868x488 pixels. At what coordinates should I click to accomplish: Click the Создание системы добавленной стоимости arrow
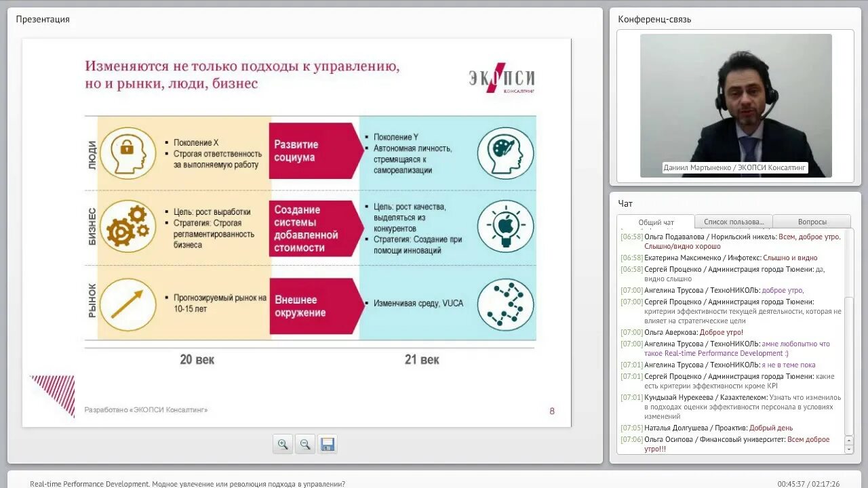(316, 228)
